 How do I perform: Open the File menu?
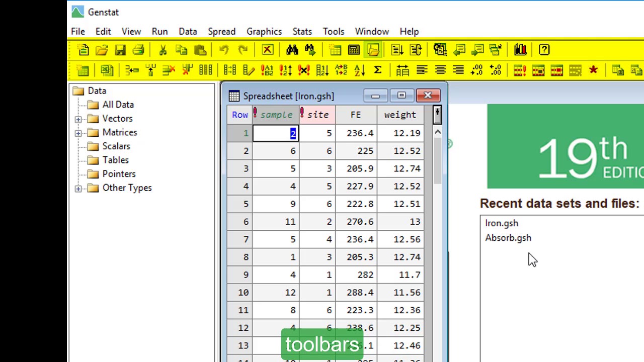tap(78, 31)
